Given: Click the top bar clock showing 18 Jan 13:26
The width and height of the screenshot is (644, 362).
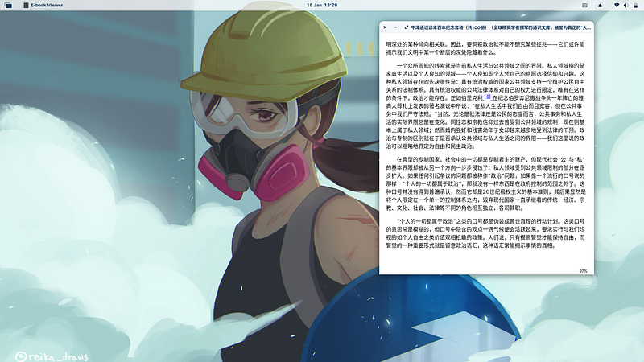Looking at the screenshot, I should click(x=322, y=6).
